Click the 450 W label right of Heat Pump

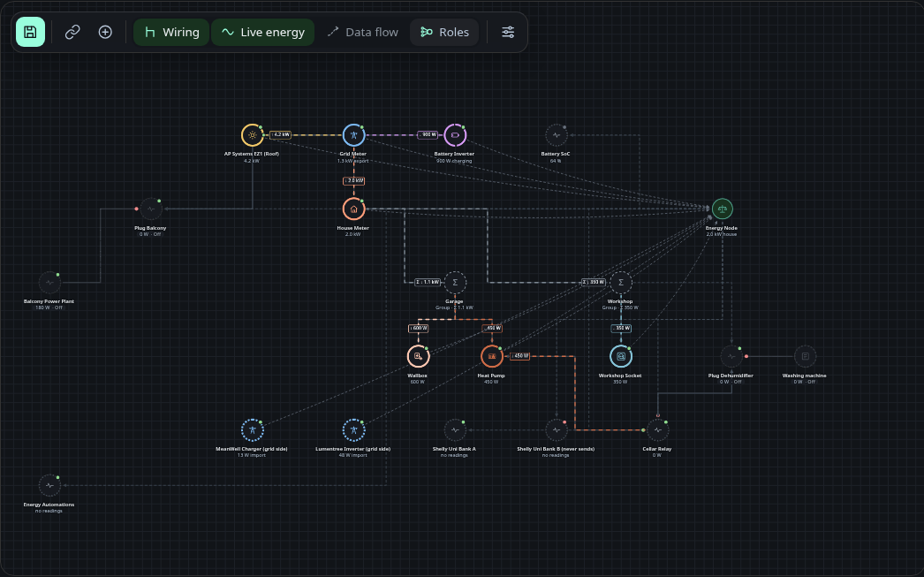519,356
